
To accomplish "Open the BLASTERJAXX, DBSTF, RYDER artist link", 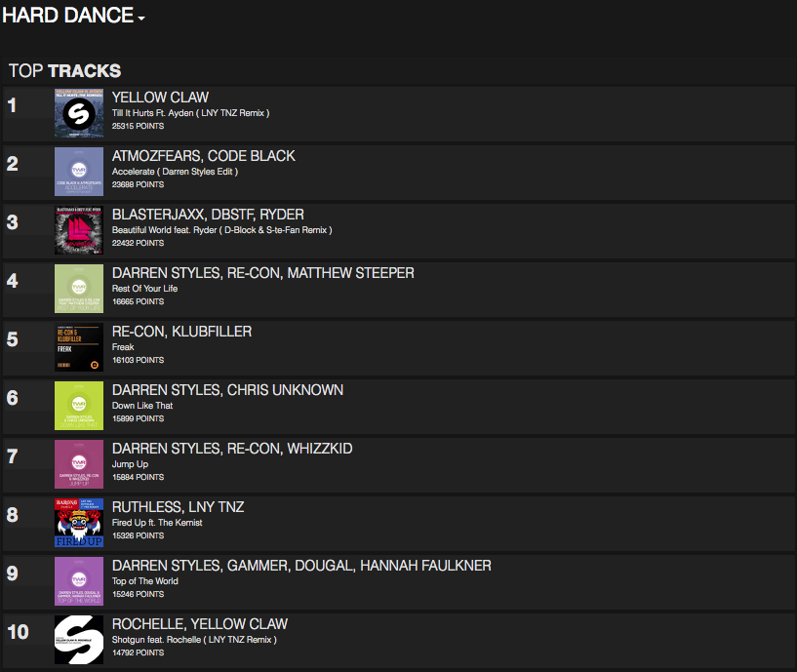I will pyautogui.click(x=208, y=215).
